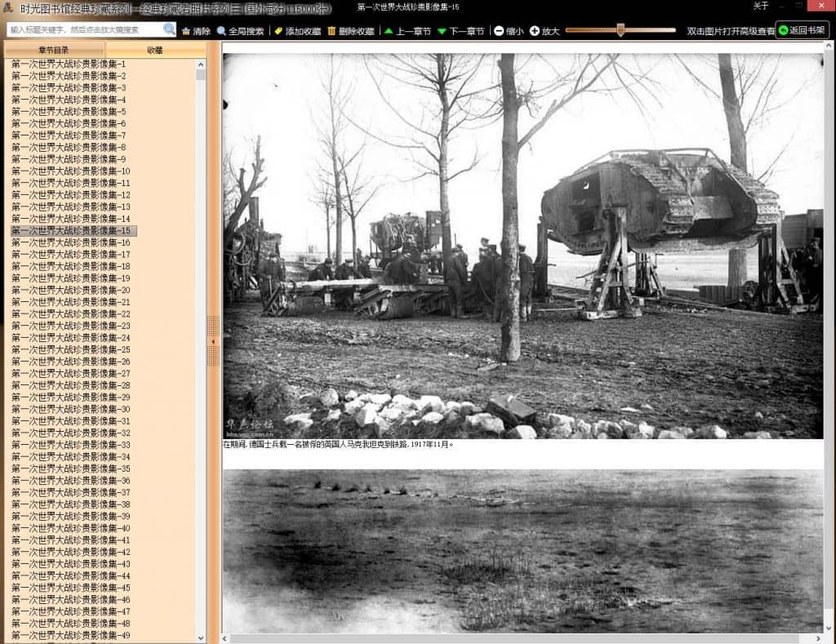Focus the title keyword search input field
Viewport: 836px width, 644px height.
click(x=86, y=29)
